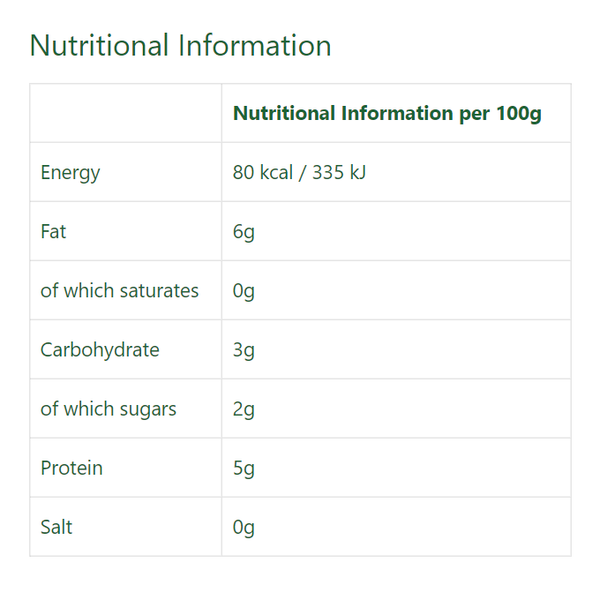The height and width of the screenshot is (600, 600).
Task: Click the of which sugars label
Action: click(108, 409)
